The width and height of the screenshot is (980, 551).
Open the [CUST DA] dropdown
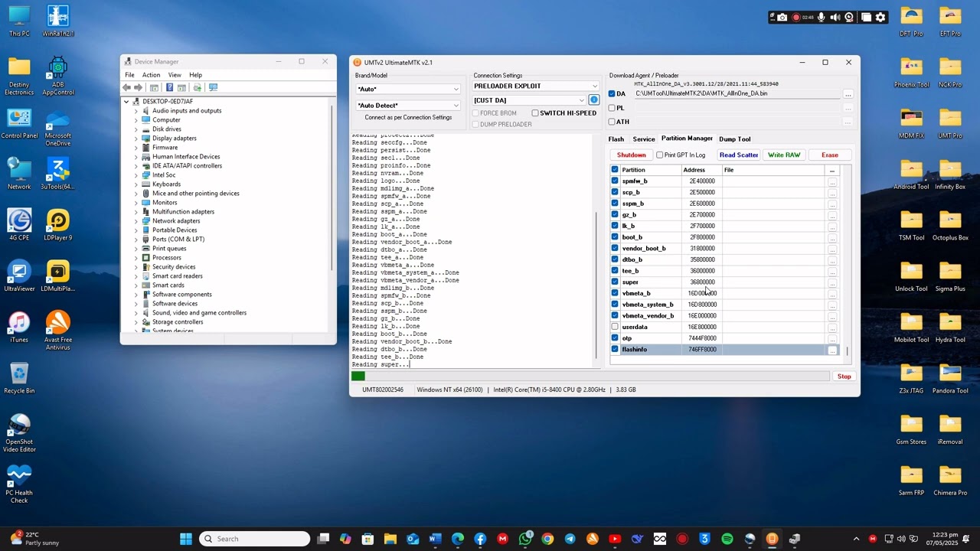(529, 100)
